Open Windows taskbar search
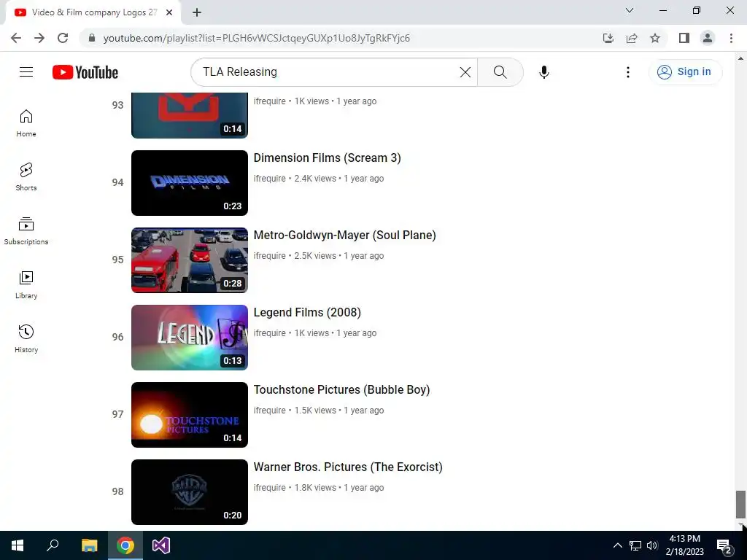The height and width of the screenshot is (560, 747). click(x=53, y=545)
